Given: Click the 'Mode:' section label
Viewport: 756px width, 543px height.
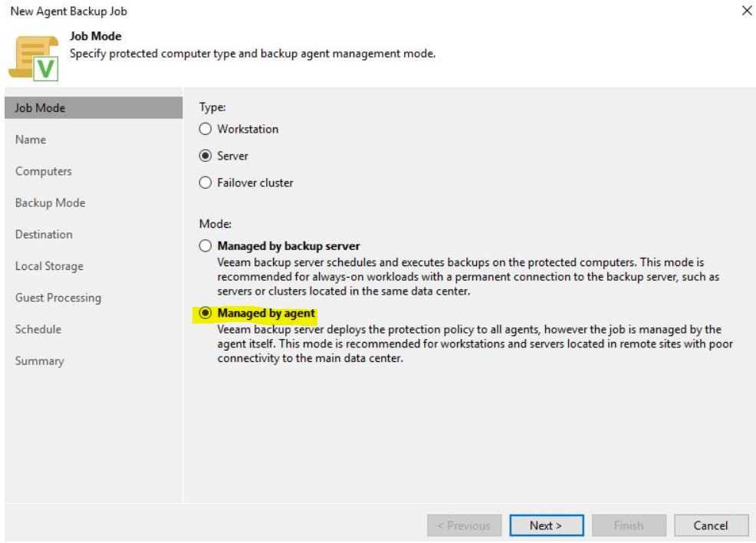Looking at the screenshot, I should tap(215, 224).
